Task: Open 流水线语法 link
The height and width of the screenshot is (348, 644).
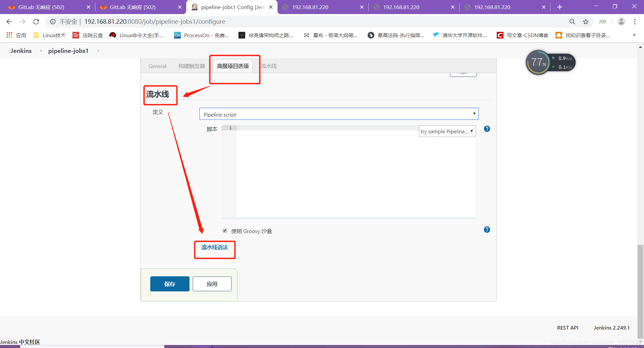Action: tap(214, 248)
